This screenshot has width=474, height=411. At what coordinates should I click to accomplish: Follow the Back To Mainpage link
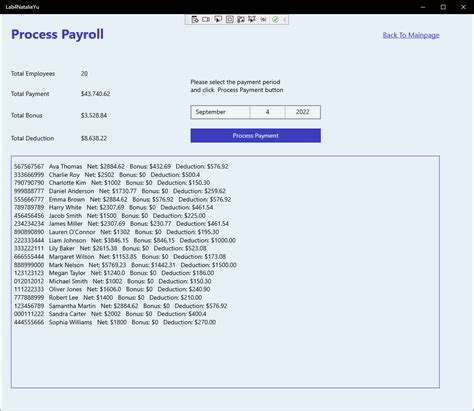pyautogui.click(x=411, y=35)
